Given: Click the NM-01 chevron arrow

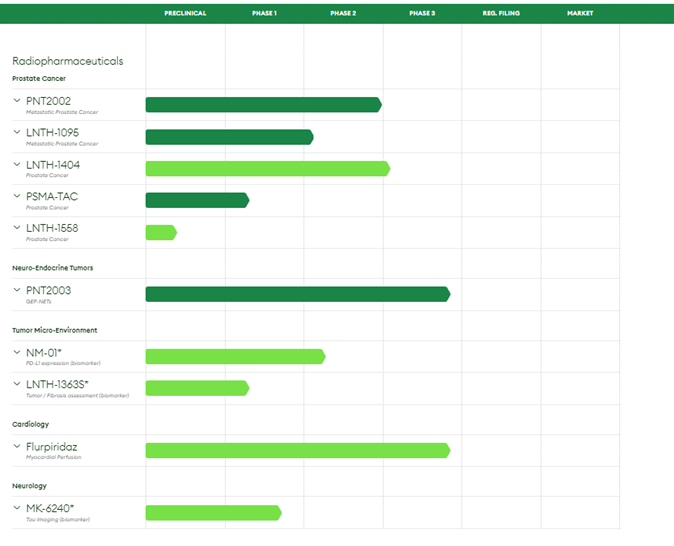Looking at the screenshot, I should click(17, 353).
